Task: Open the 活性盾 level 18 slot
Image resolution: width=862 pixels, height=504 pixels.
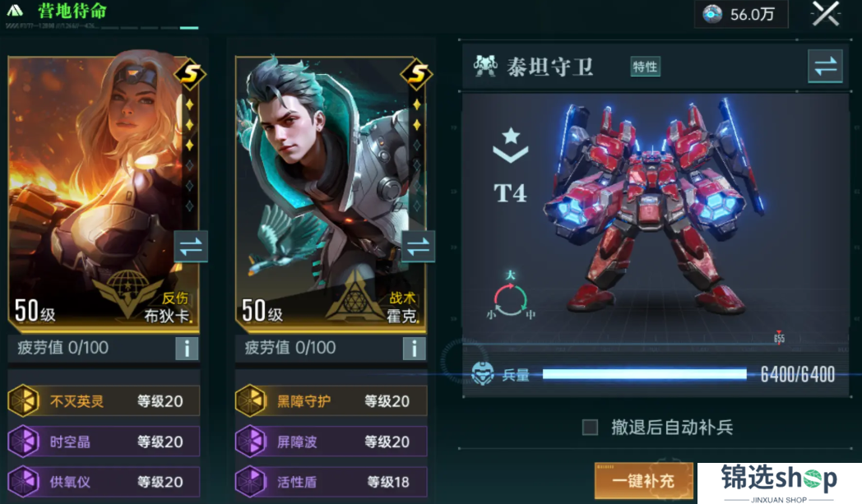Action: click(x=331, y=482)
